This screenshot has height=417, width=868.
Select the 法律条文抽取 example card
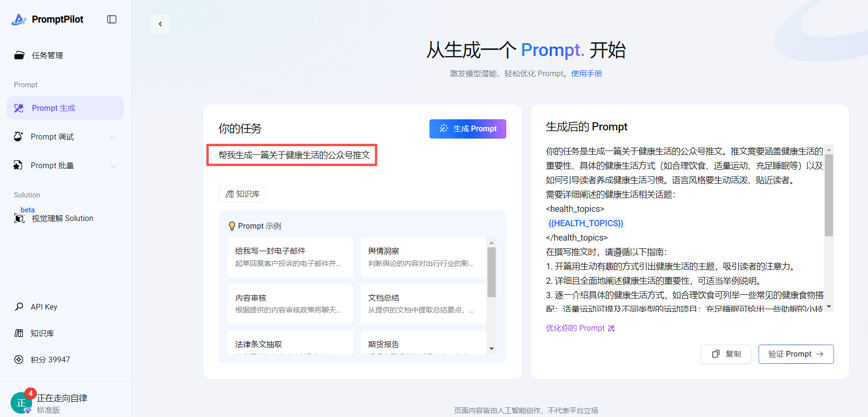pos(291,343)
